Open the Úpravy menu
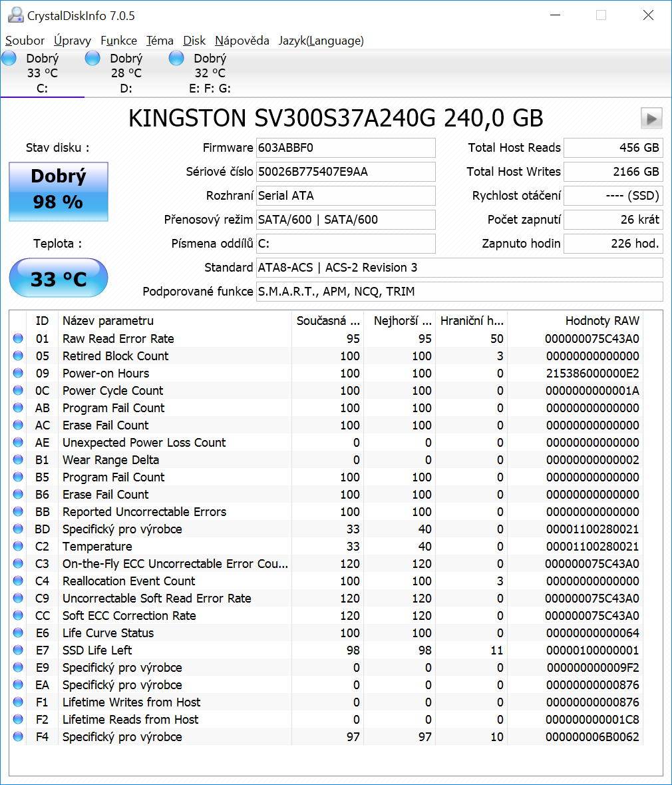Viewport: 672px width, 785px height. pyautogui.click(x=73, y=41)
